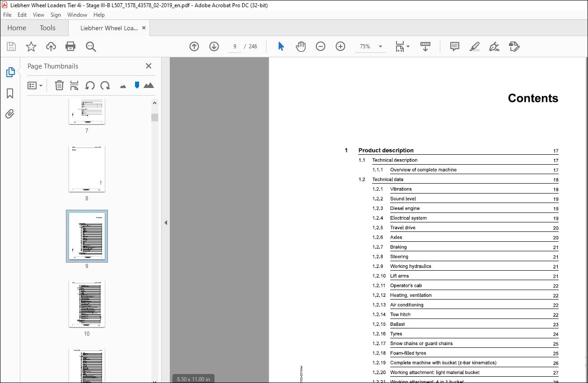Rotate page clockwise
The width and height of the screenshot is (588, 383).
pyautogui.click(x=105, y=85)
